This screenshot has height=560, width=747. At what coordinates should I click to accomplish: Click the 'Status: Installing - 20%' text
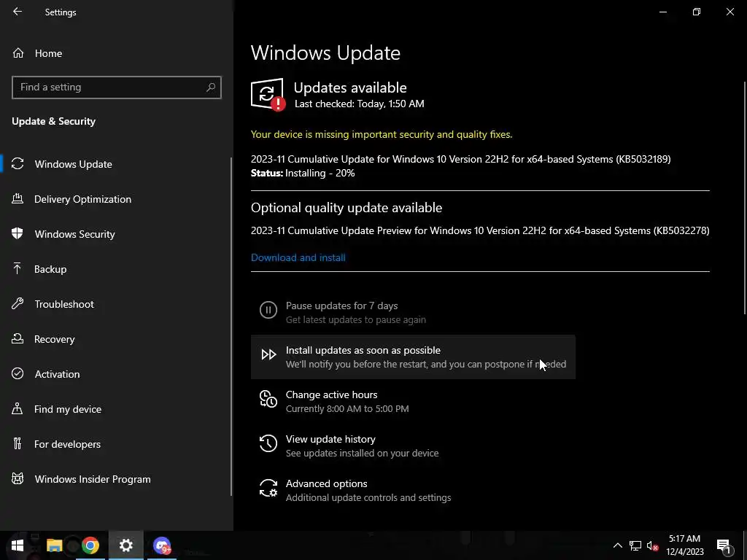click(x=303, y=173)
